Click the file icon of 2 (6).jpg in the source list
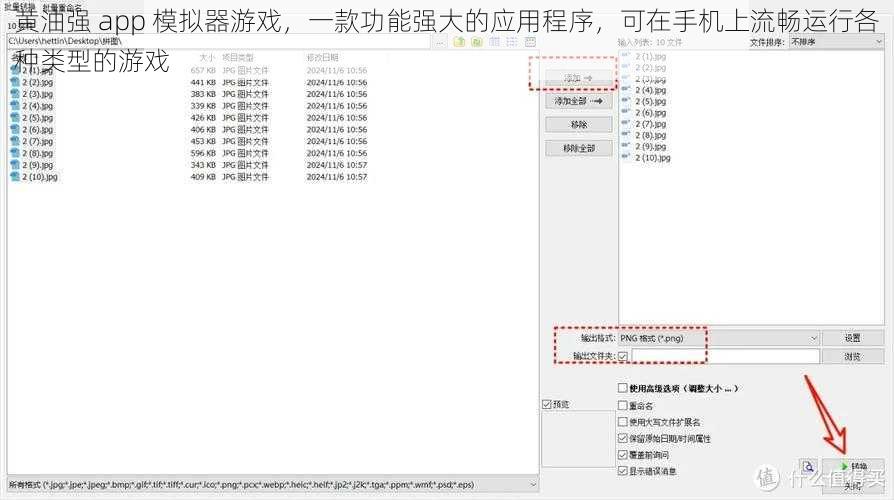 tap(15, 129)
